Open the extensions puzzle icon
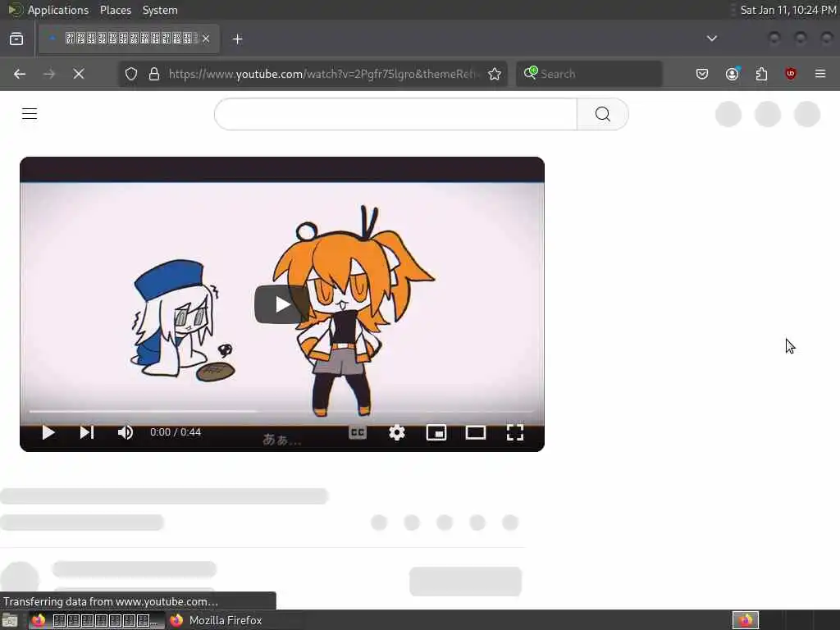This screenshot has width=840, height=630. point(761,74)
